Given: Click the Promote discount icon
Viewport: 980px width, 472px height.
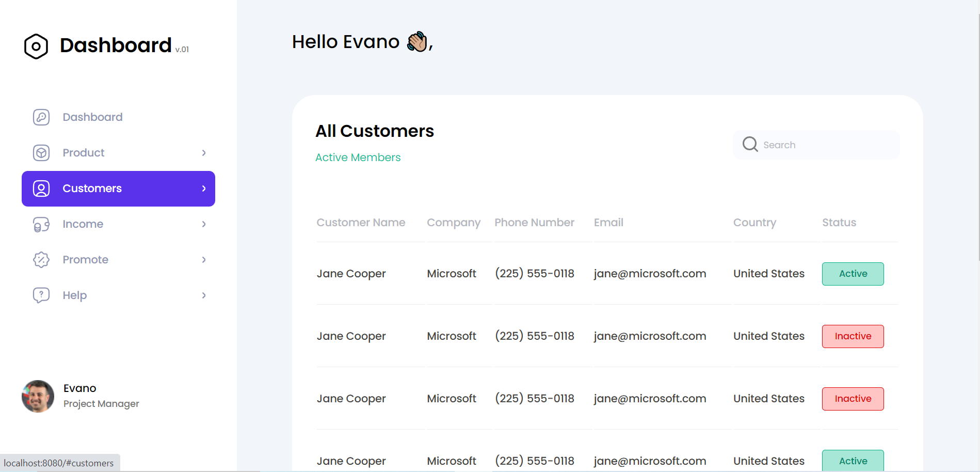Looking at the screenshot, I should tap(41, 260).
